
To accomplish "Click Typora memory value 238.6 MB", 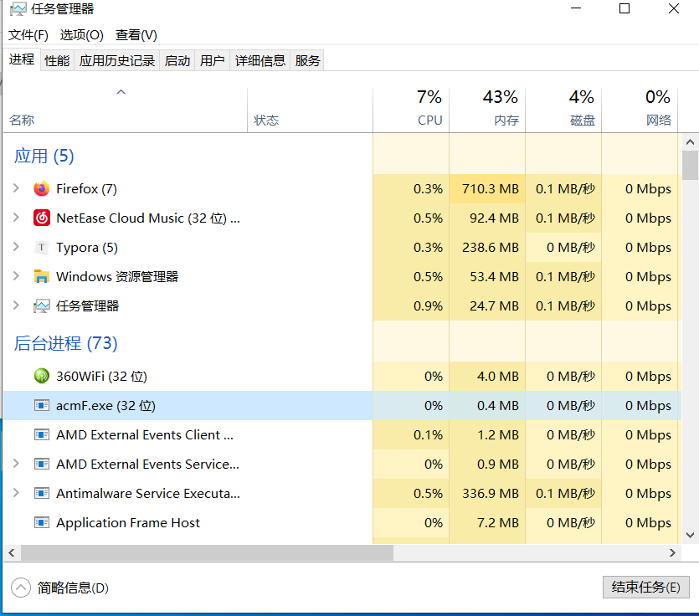I will pos(491,248).
